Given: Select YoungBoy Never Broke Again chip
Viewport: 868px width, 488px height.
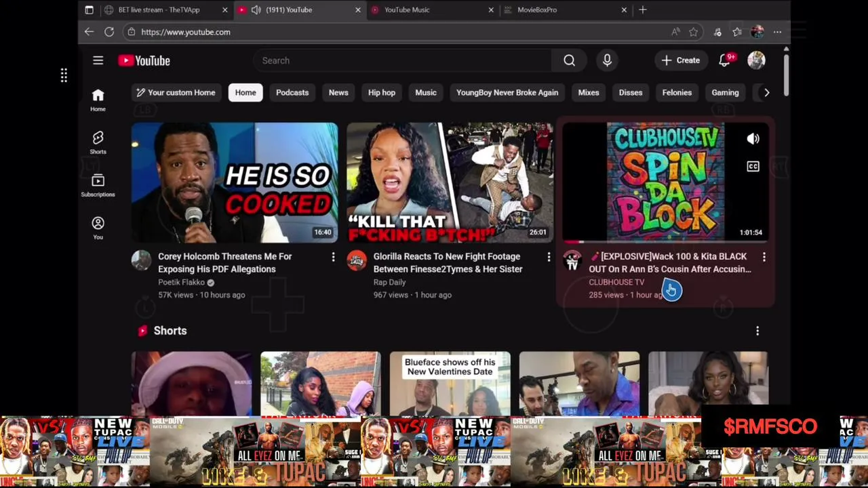Looking at the screenshot, I should (507, 93).
